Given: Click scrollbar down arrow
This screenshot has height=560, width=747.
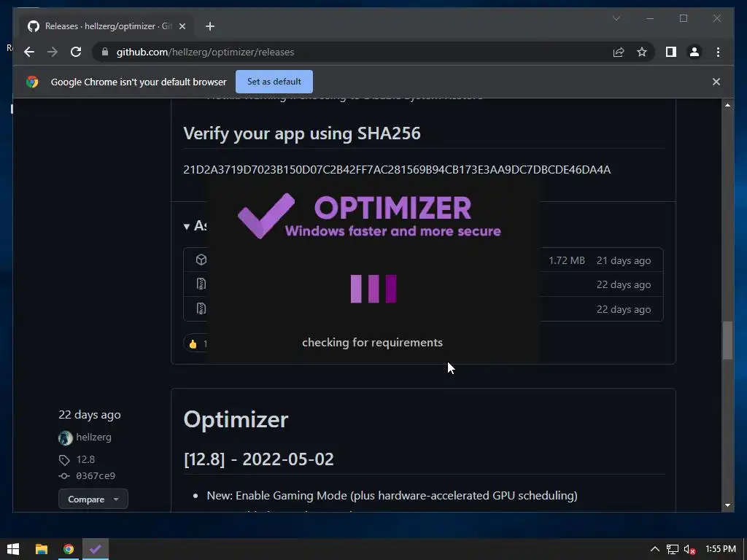Looking at the screenshot, I should click(727, 505).
